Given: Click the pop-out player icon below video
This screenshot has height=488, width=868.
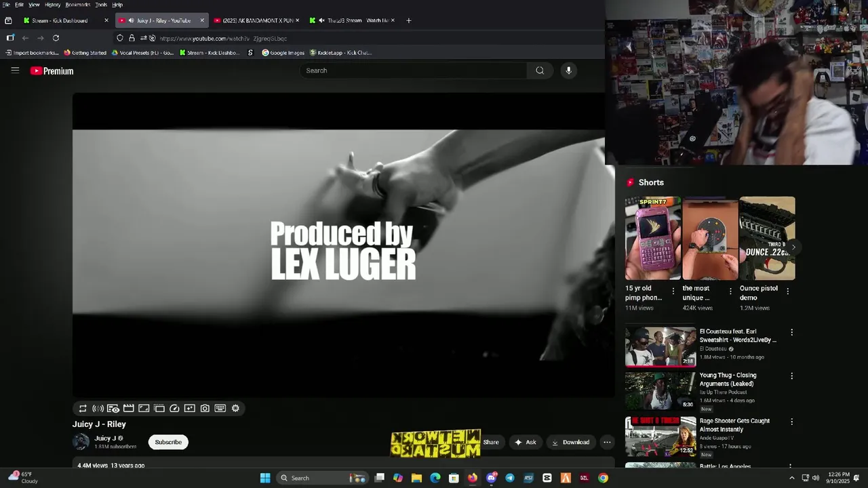Looking at the screenshot, I should 159,409.
